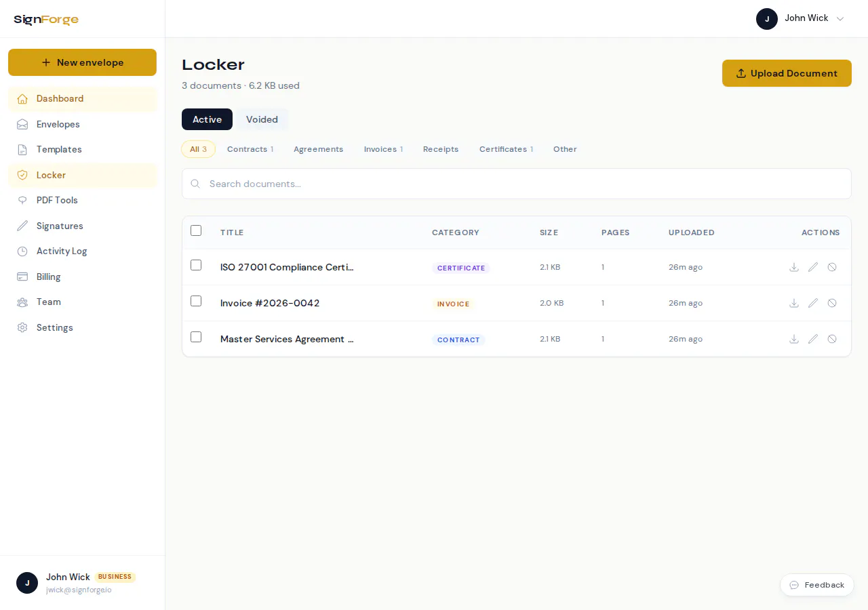Click the PDF Tools icon

(x=22, y=201)
